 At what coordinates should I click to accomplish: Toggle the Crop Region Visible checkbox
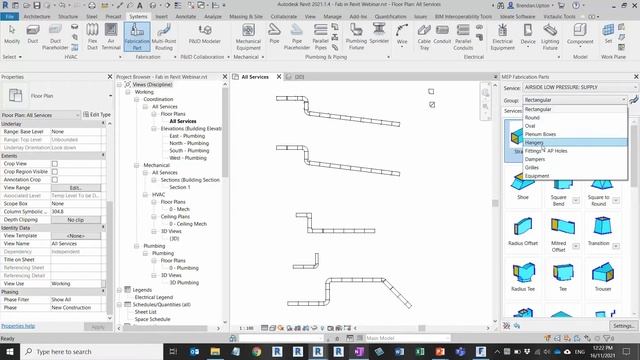(55, 172)
